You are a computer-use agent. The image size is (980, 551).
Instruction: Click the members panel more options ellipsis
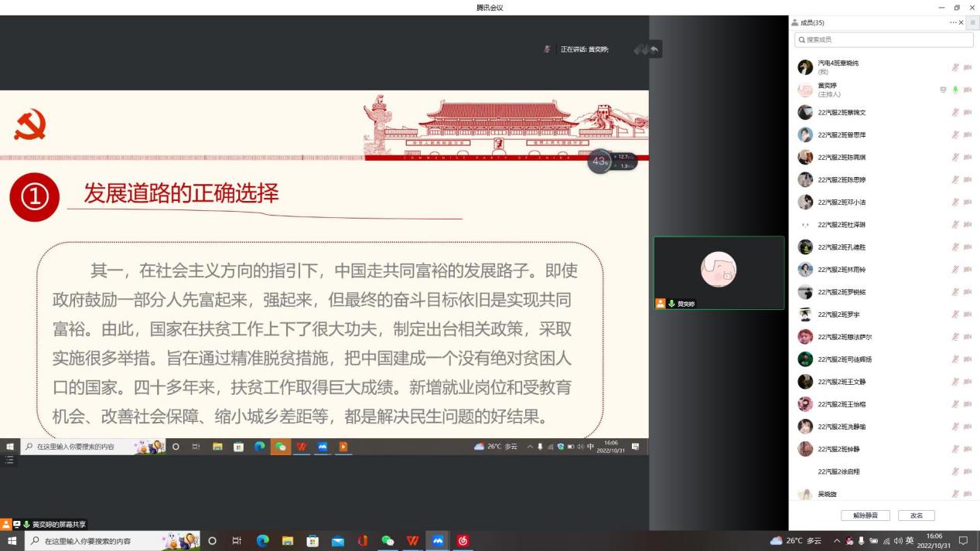(x=953, y=23)
